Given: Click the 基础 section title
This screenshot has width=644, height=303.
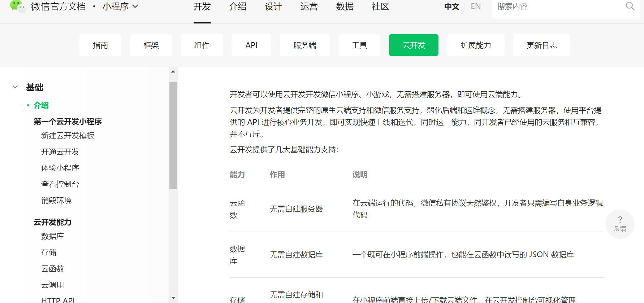Looking at the screenshot, I should coord(35,87).
